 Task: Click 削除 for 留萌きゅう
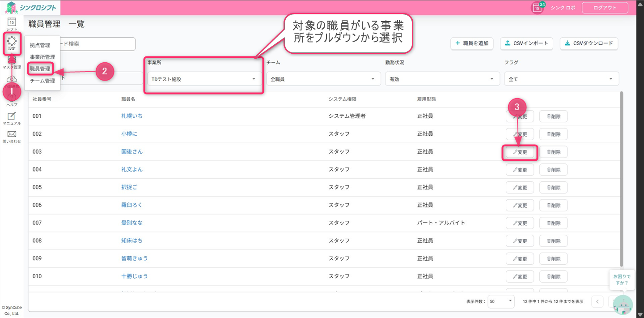(553, 259)
